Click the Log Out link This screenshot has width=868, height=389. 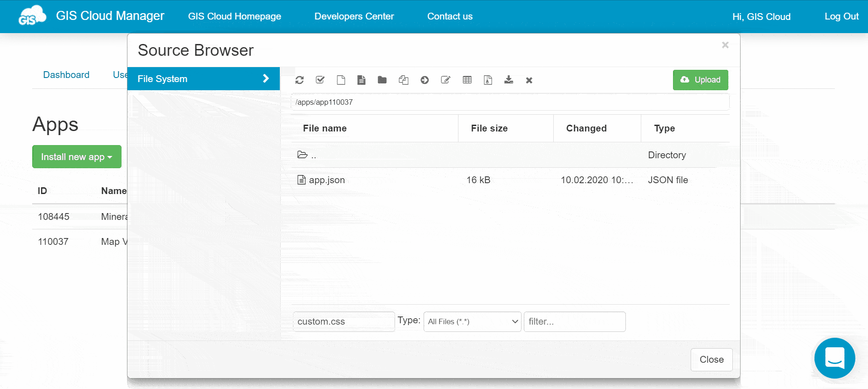(x=842, y=16)
